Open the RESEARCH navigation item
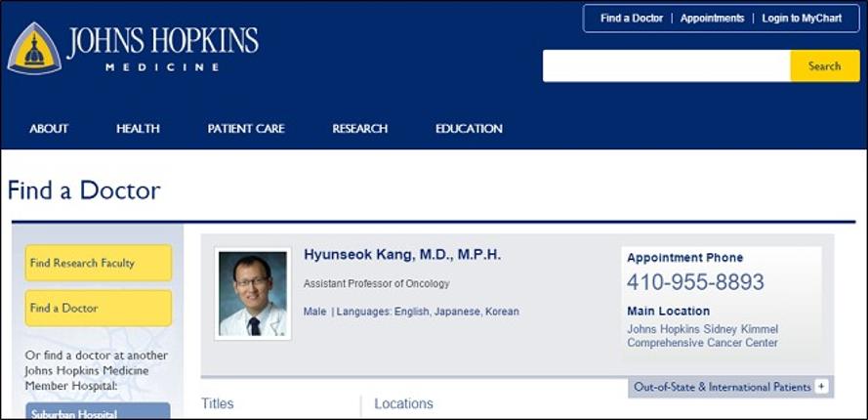Image resolution: width=868 pixels, height=420 pixels. point(359,129)
